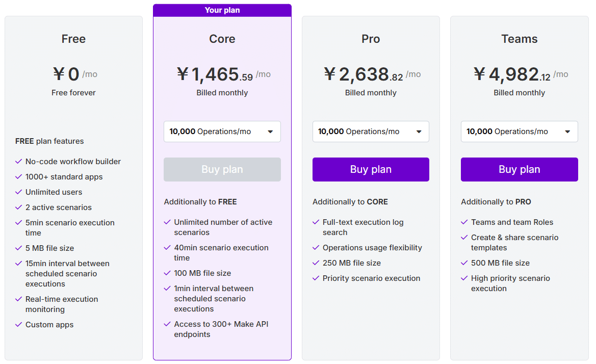Click the checkmark beside Teams and team Roles
Image resolution: width=596 pixels, height=364 pixels.
464,222
